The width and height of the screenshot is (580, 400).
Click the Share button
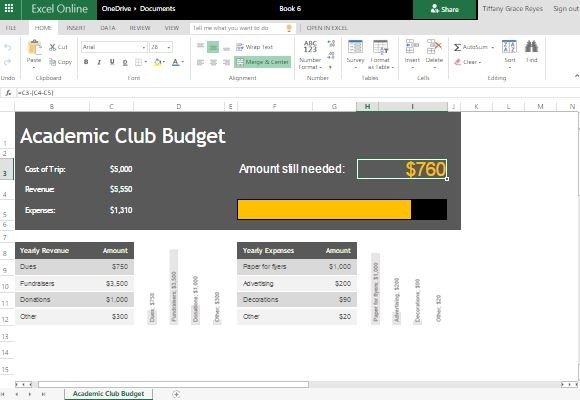tap(445, 9)
